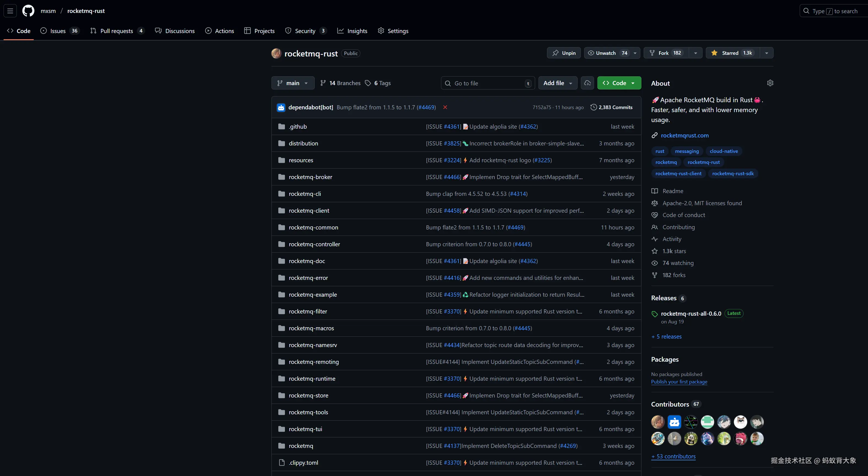Open the Add file dropdown
This screenshot has width=868, height=476.
click(x=558, y=83)
